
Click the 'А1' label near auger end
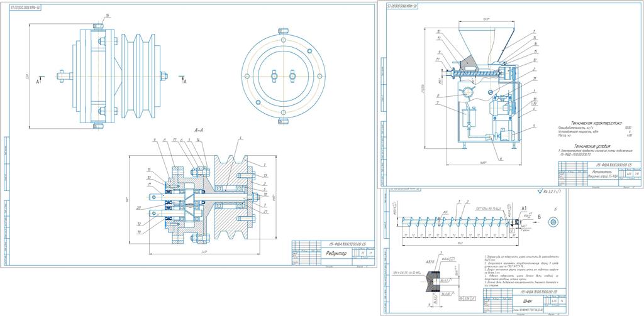(x=523, y=209)
